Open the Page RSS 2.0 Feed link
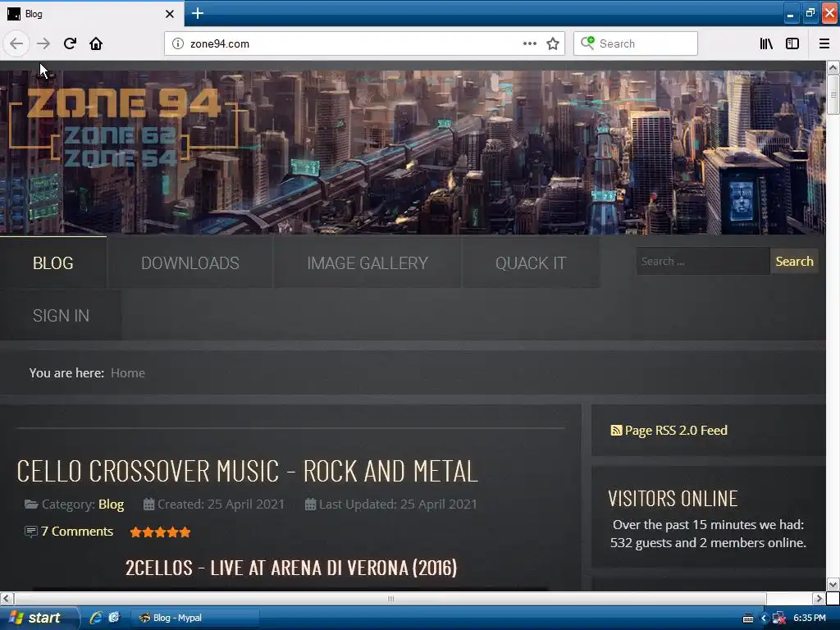 coord(676,430)
